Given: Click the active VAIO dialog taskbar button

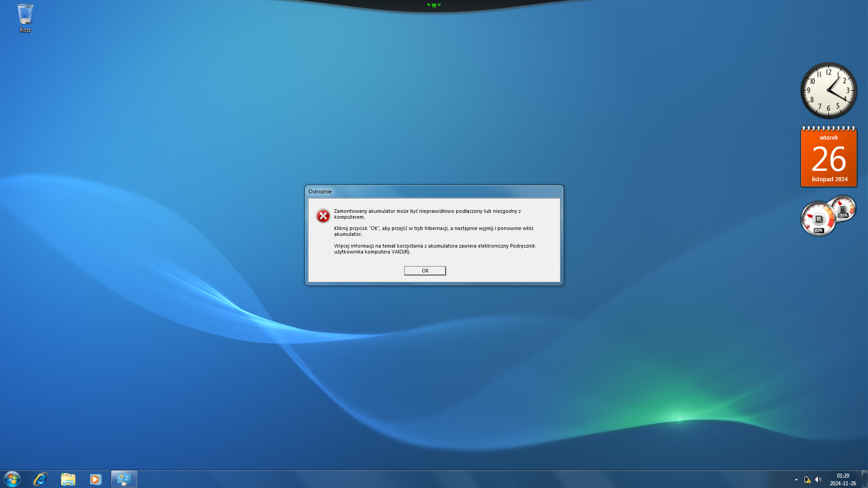Looking at the screenshot, I should point(124,479).
